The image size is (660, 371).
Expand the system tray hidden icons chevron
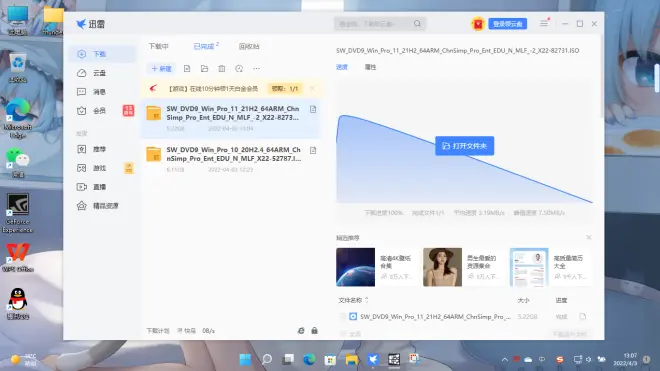tap(504, 359)
